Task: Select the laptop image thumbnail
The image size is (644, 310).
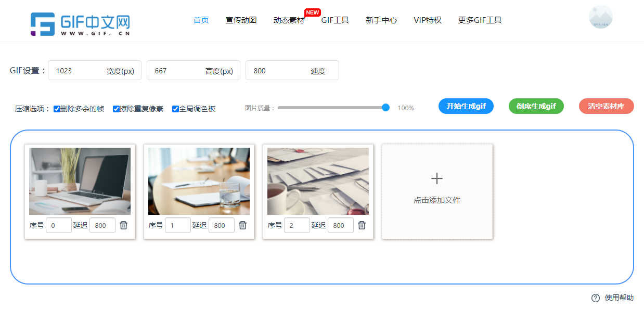Action: click(80, 181)
